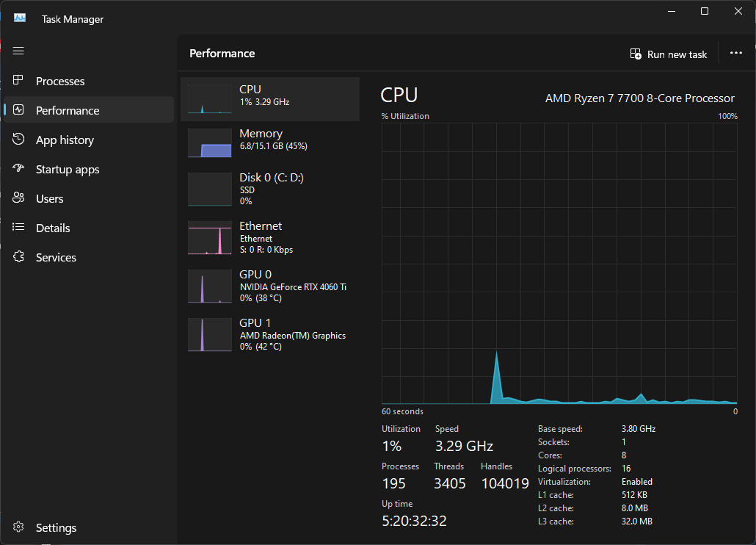
Task: Click the Settings gear icon
Action: click(x=18, y=527)
